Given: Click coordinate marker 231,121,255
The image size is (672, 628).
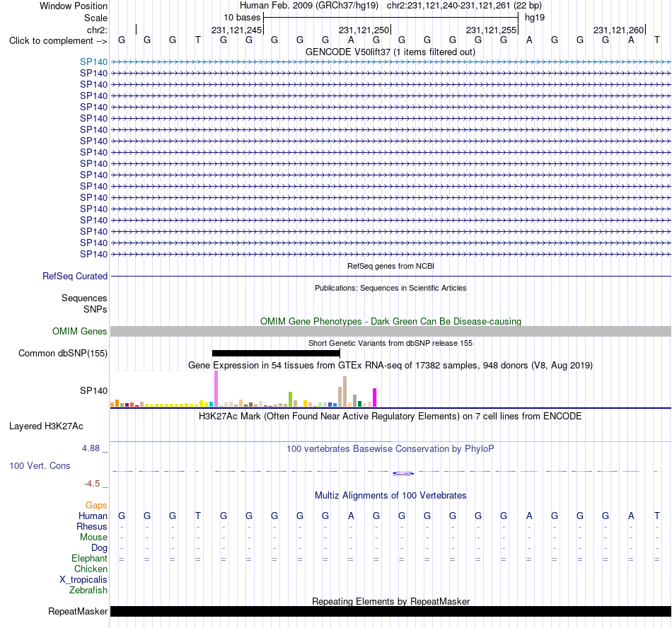Looking at the screenshot, I should [x=491, y=30].
